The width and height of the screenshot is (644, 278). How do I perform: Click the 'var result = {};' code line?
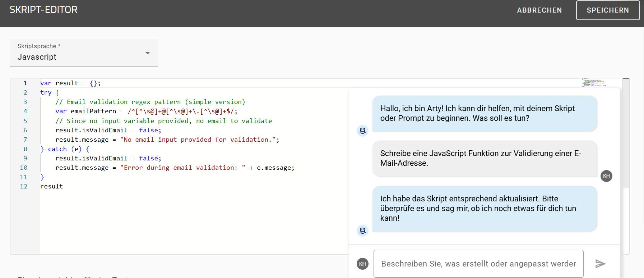click(70, 83)
